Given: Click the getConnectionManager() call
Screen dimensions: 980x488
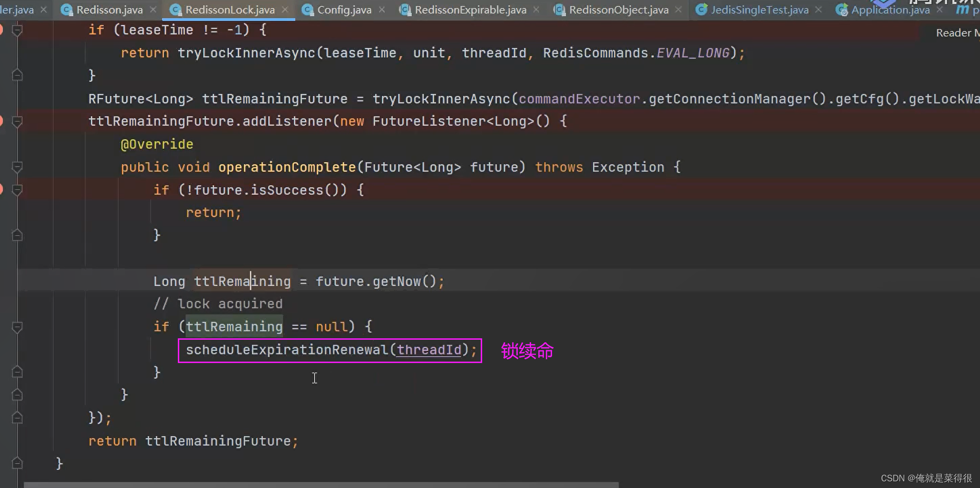Looking at the screenshot, I should click(x=737, y=99).
